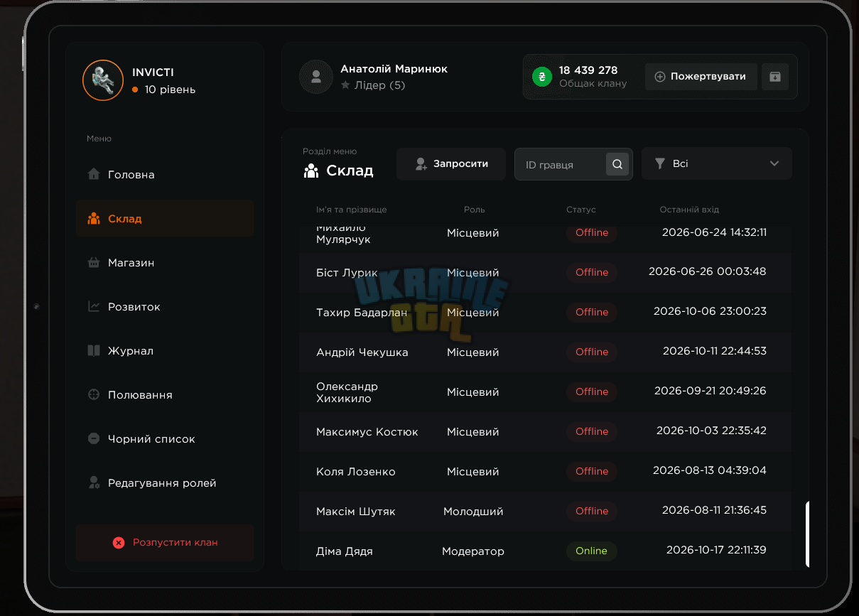Screen dimensions: 859x616
Task: Click Анатолій Маринюк's profile avatar
Action: (x=316, y=77)
